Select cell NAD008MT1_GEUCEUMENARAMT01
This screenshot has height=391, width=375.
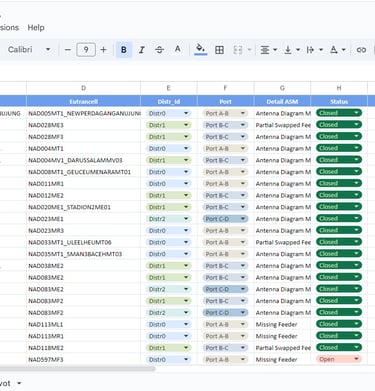coord(83,172)
